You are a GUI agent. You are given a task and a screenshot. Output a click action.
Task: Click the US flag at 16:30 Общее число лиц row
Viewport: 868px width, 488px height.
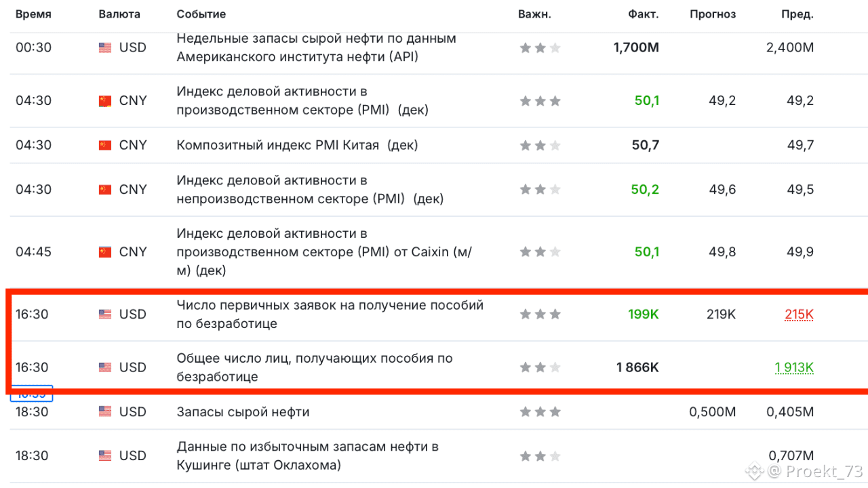coord(105,367)
